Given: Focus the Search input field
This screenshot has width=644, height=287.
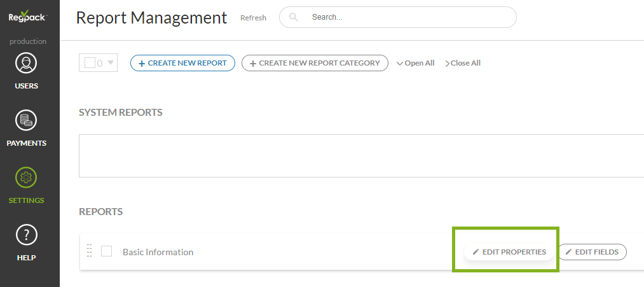Looking at the screenshot, I should (x=407, y=17).
